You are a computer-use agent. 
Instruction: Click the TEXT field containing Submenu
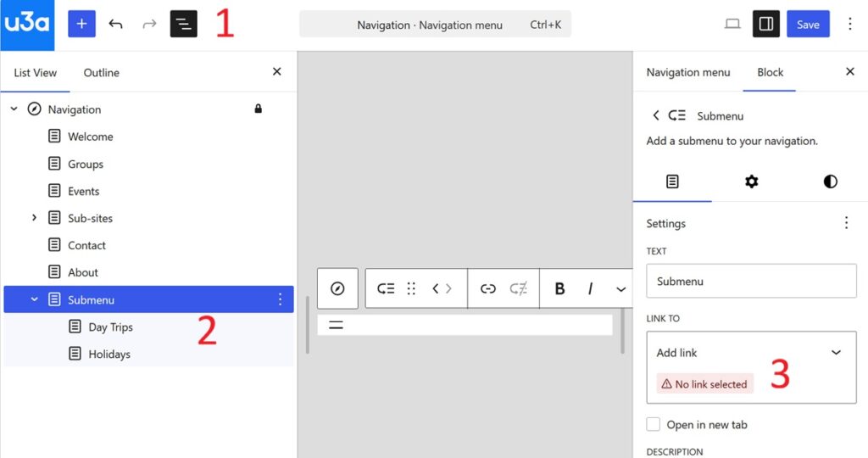coord(751,281)
